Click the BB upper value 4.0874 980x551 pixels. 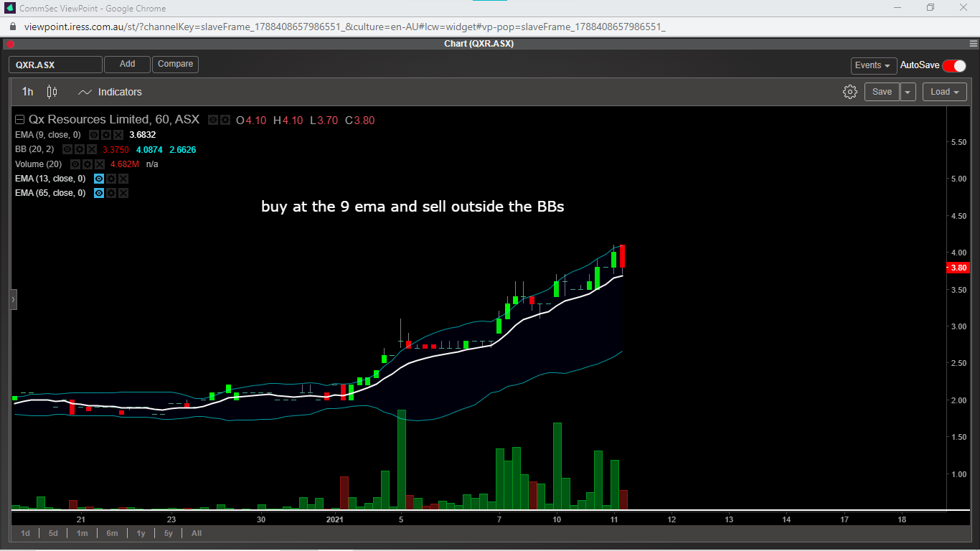click(149, 150)
